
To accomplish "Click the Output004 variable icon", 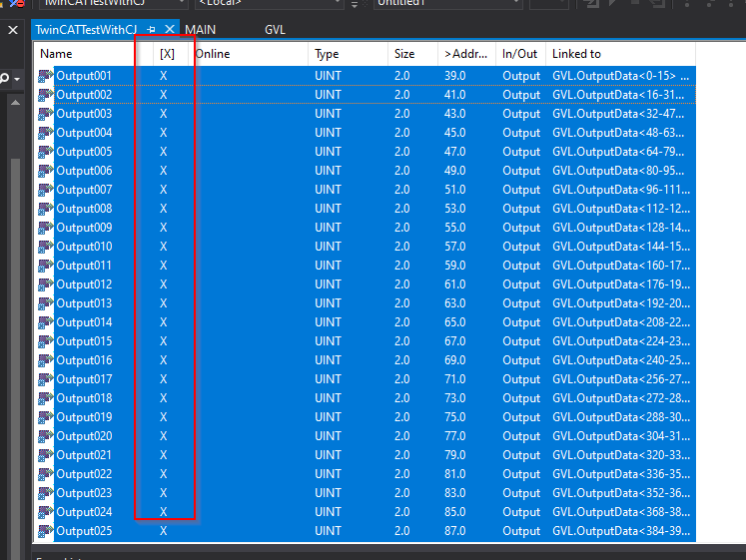I will 46,133.
